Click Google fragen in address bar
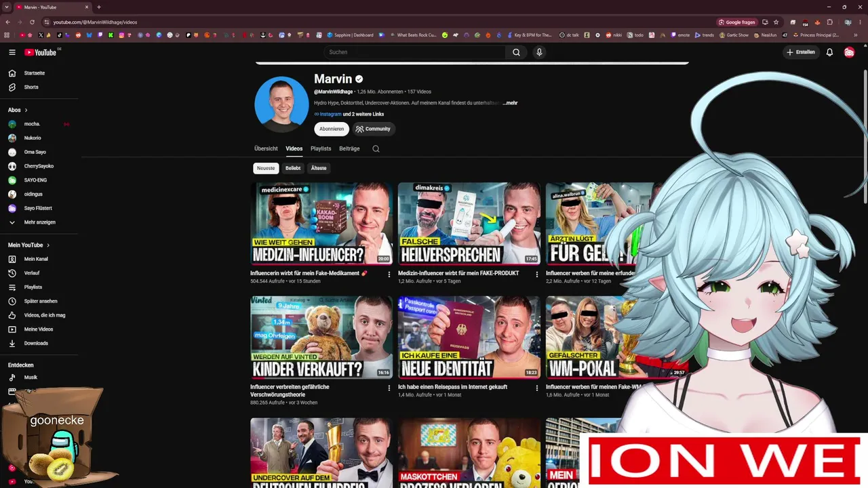The width and height of the screenshot is (868, 488). pos(736,22)
